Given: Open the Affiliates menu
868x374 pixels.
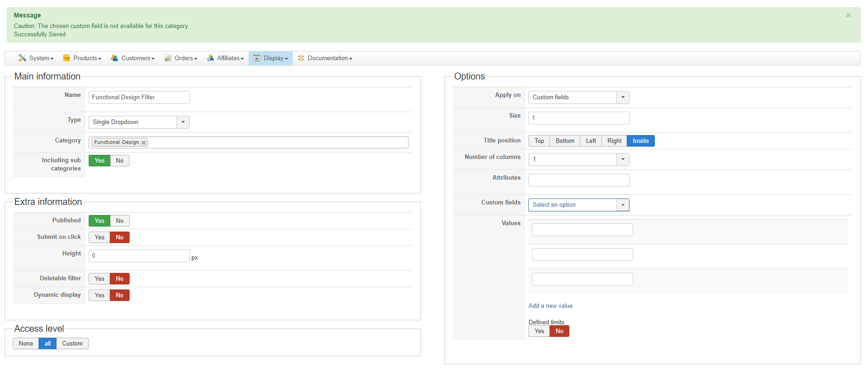Looking at the screenshot, I should pos(225,58).
